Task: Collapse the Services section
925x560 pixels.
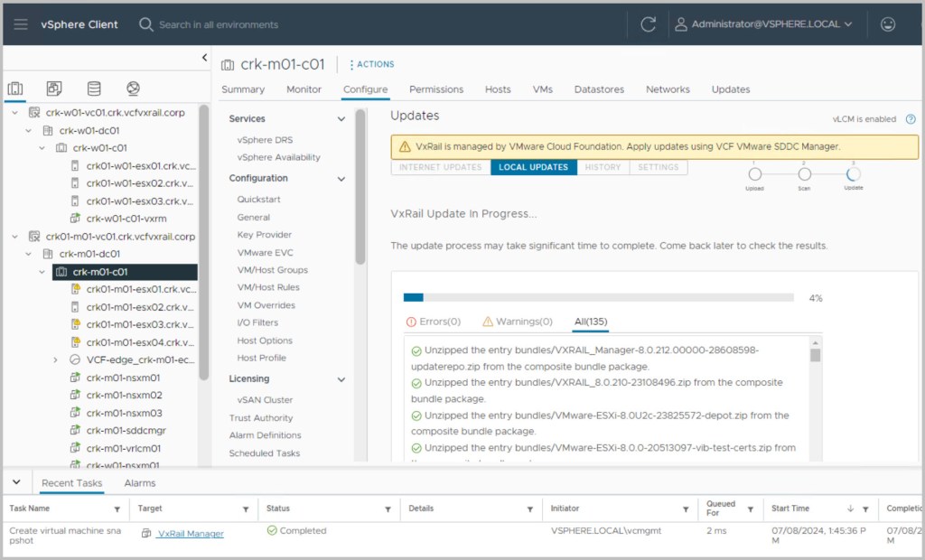Action: (x=341, y=119)
